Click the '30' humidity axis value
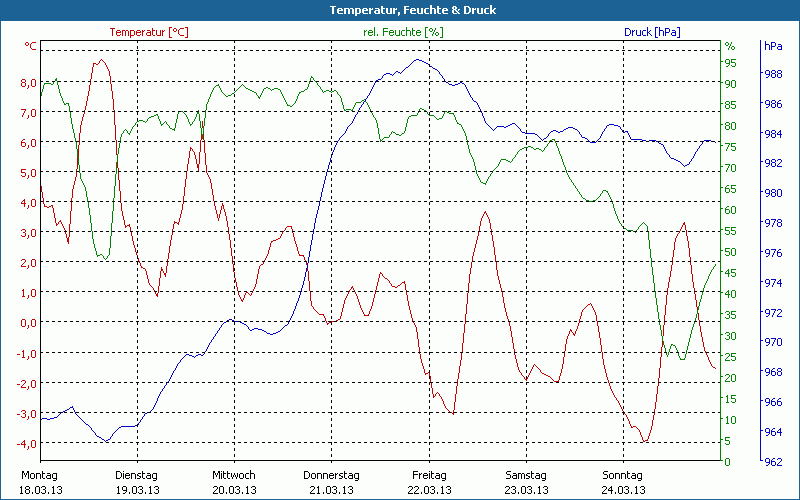 coord(731,336)
